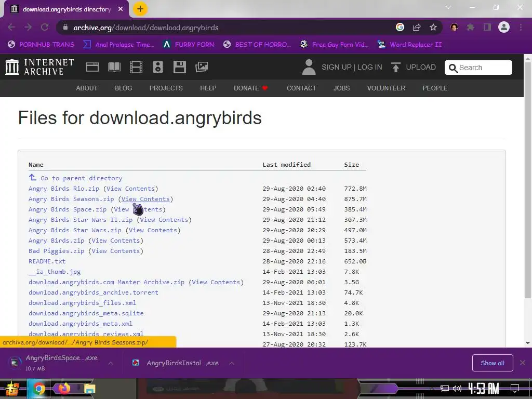Reload the page with the refresh icon
Screen dimensions: 532x399
(45, 27)
